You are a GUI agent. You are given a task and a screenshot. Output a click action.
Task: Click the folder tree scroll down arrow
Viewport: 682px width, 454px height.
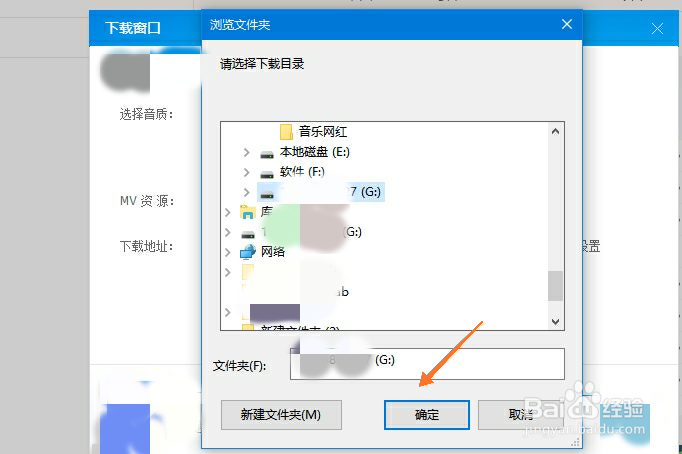(555, 321)
